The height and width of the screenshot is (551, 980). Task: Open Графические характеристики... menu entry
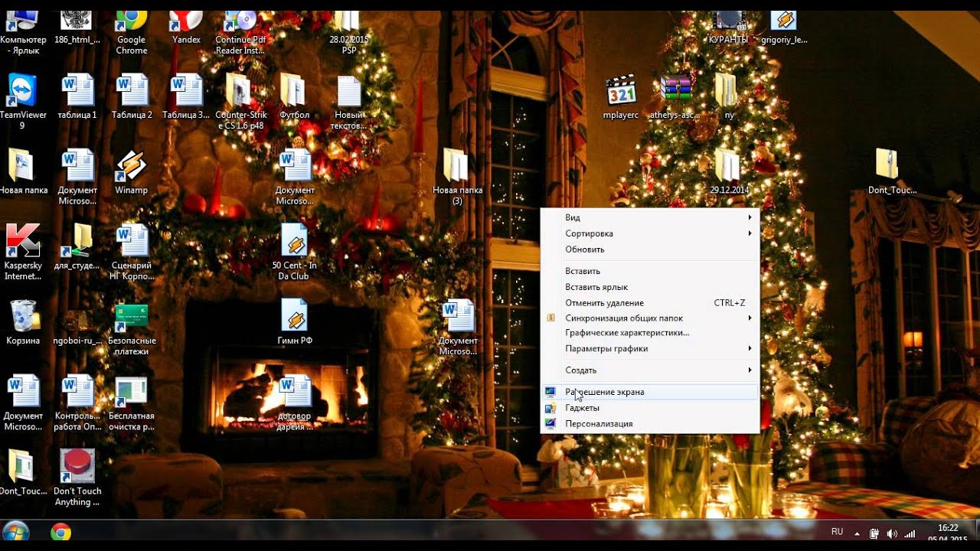pos(650,333)
